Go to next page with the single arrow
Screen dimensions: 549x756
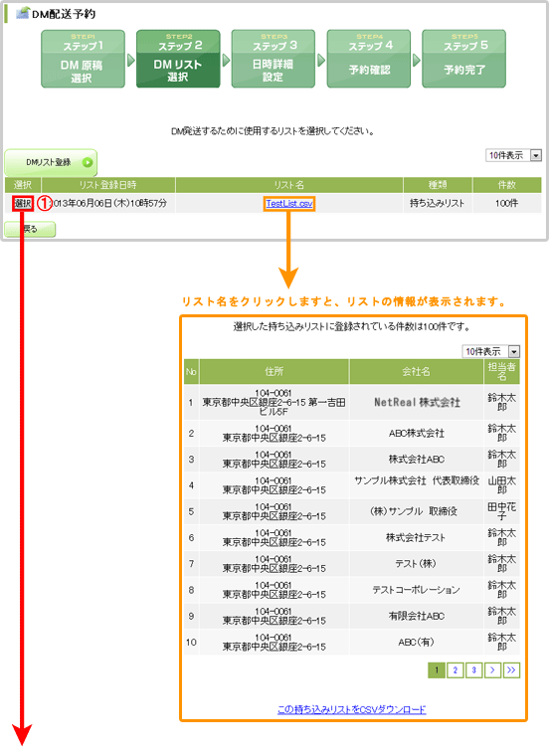(x=492, y=669)
